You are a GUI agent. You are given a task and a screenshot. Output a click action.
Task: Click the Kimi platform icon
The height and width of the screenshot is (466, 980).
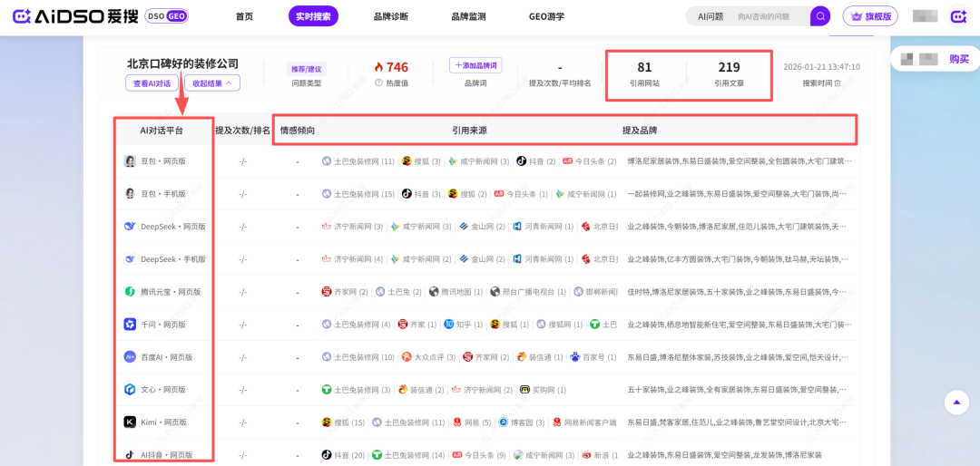130,422
